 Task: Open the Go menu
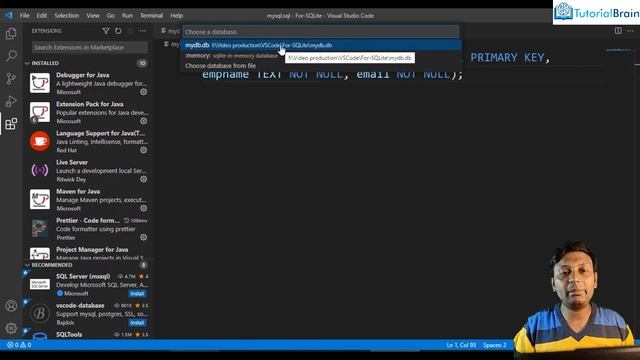pos(111,16)
